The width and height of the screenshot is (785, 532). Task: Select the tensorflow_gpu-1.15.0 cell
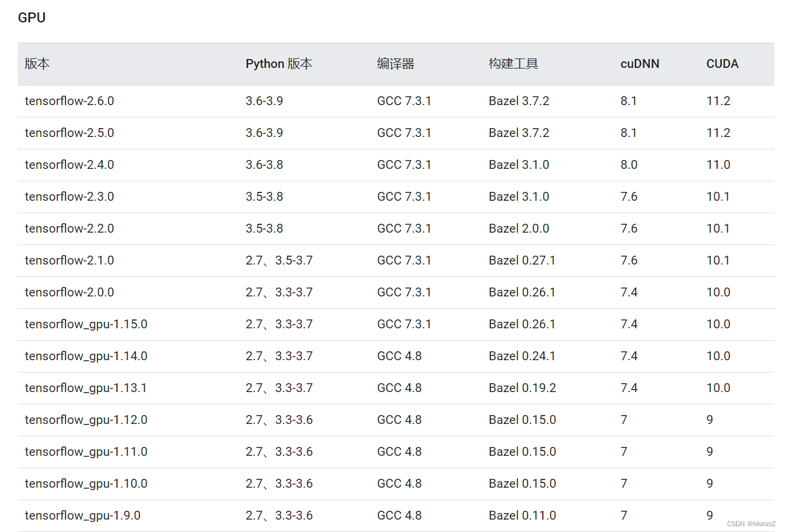click(x=86, y=324)
